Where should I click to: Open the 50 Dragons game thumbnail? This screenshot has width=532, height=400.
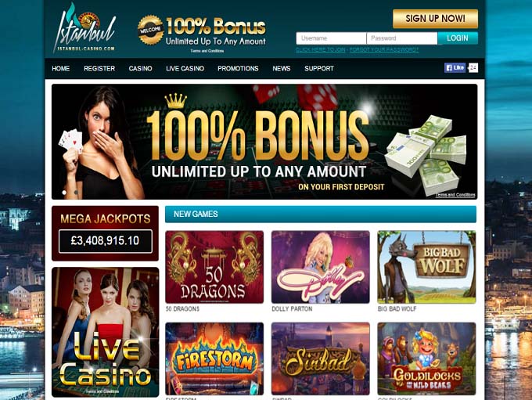click(214, 267)
